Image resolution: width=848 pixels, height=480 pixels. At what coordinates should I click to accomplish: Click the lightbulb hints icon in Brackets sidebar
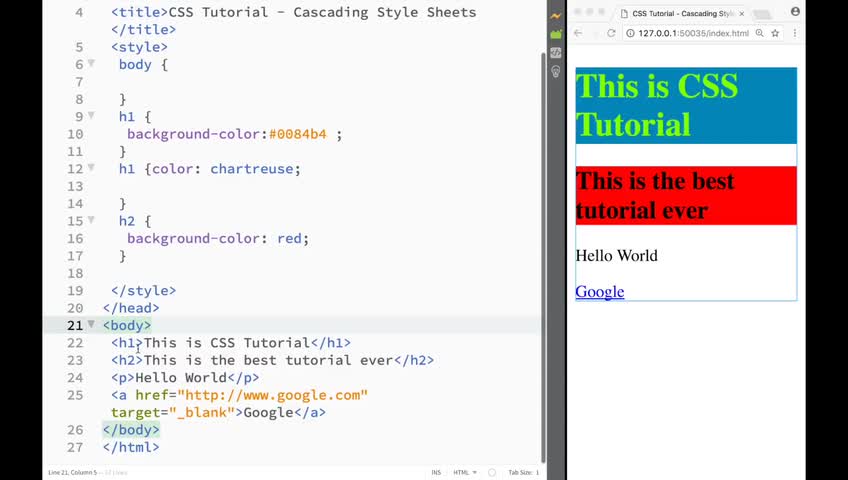tap(555, 71)
